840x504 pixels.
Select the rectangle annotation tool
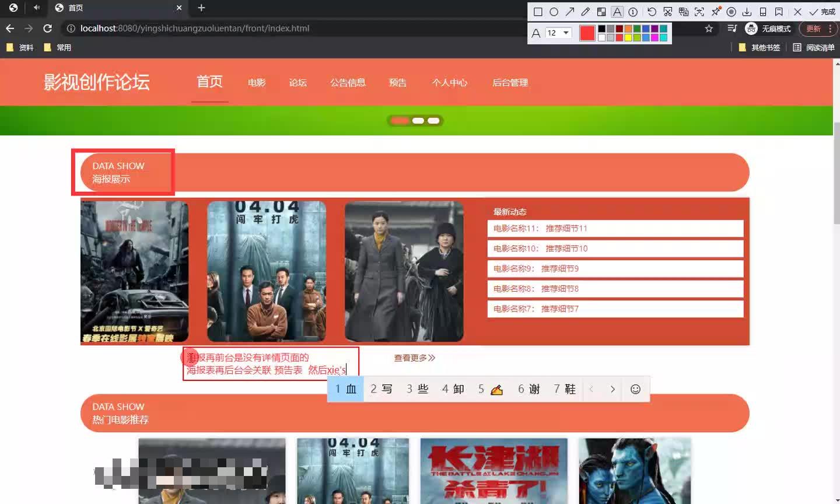538,11
